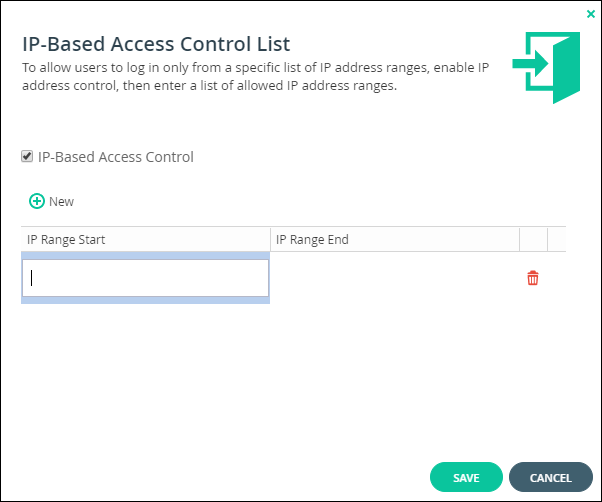Add a row via the New text
Viewport: 602px width, 502px height.
61,201
